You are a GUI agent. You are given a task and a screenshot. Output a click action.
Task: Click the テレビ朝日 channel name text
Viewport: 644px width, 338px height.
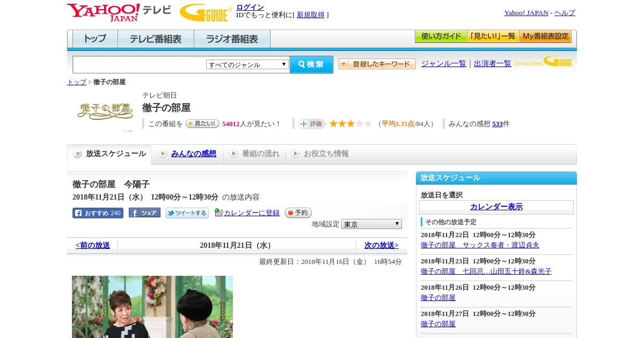[x=159, y=95]
